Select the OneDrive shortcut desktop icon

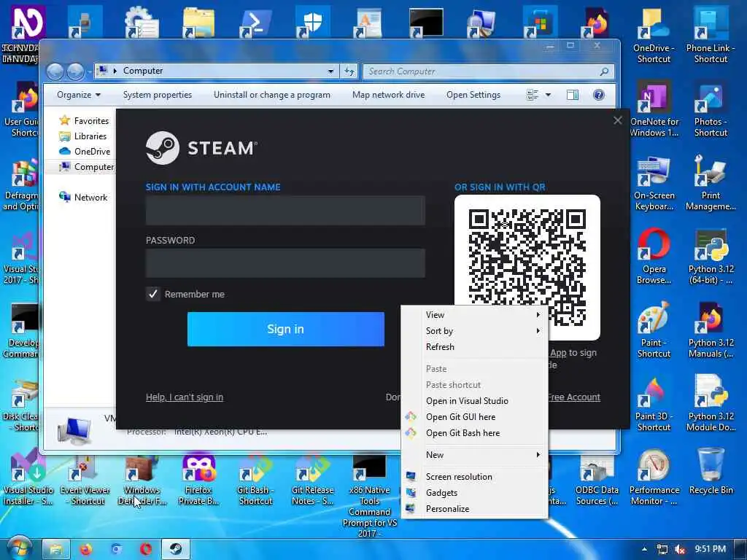[x=654, y=35]
